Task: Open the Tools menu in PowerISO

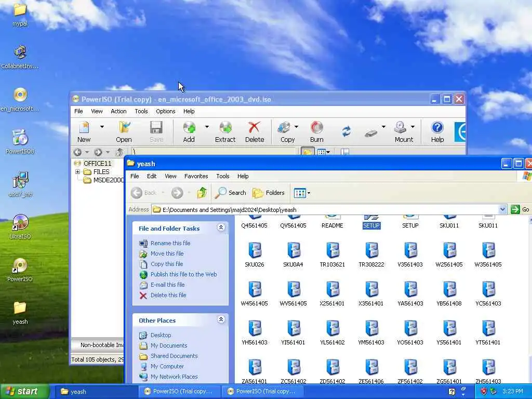Action: point(141,111)
